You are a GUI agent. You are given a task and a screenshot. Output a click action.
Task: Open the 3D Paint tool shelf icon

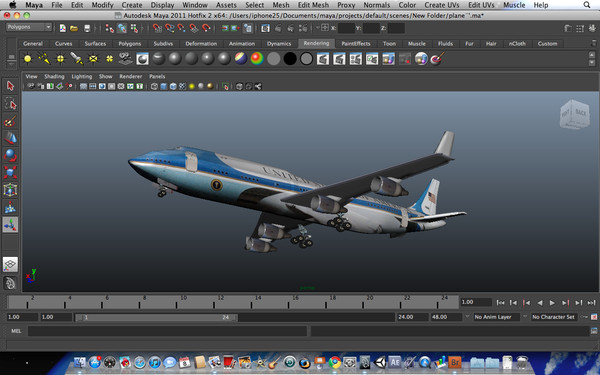point(437,59)
